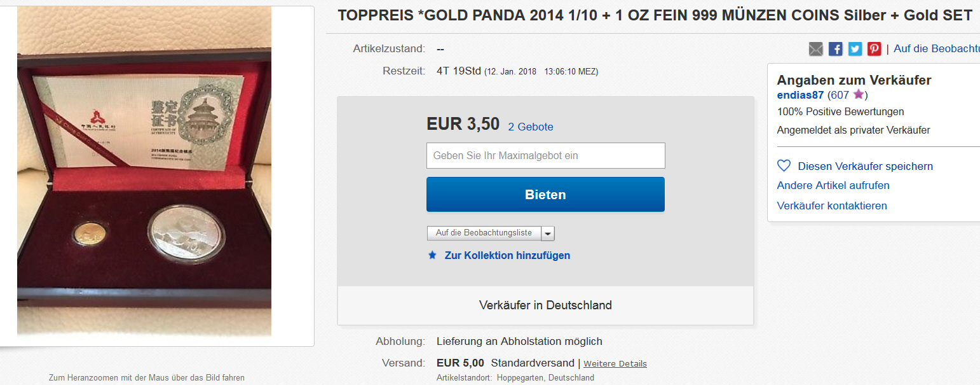Open seller profile endias87

(800, 95)
